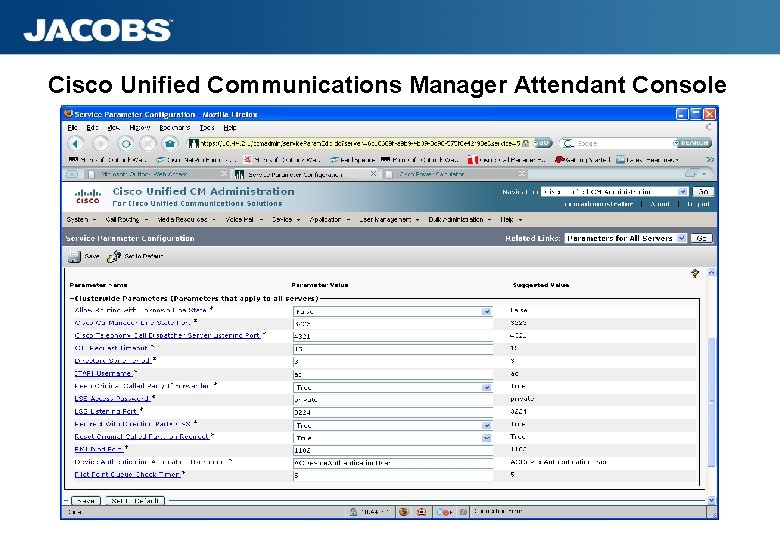Click the Cisco logo in page header

point(88,196)
